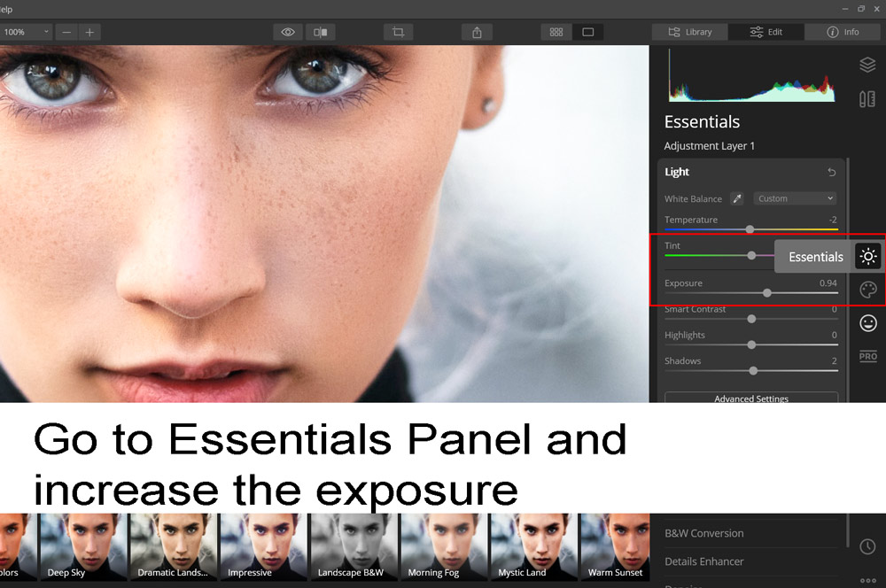Click the Advanced Settings button
Viewport: 886px width, 588px height.
751,398
